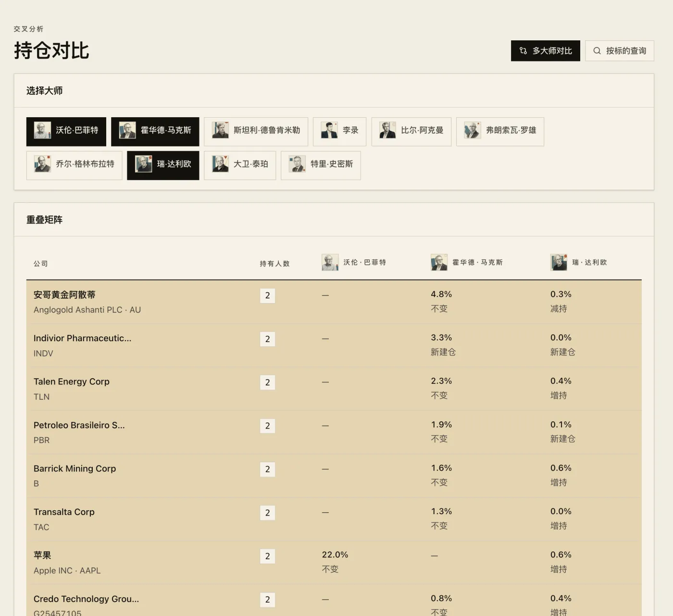Open the Indivior Pharmaceutic... company row
This screenshot has height=616, width=673.
pos(334,345)
